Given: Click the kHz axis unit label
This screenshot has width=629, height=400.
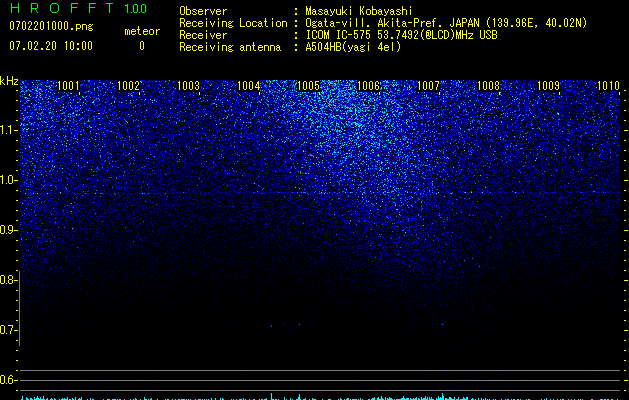Looking at the screenshot, I should pos(9,81).
